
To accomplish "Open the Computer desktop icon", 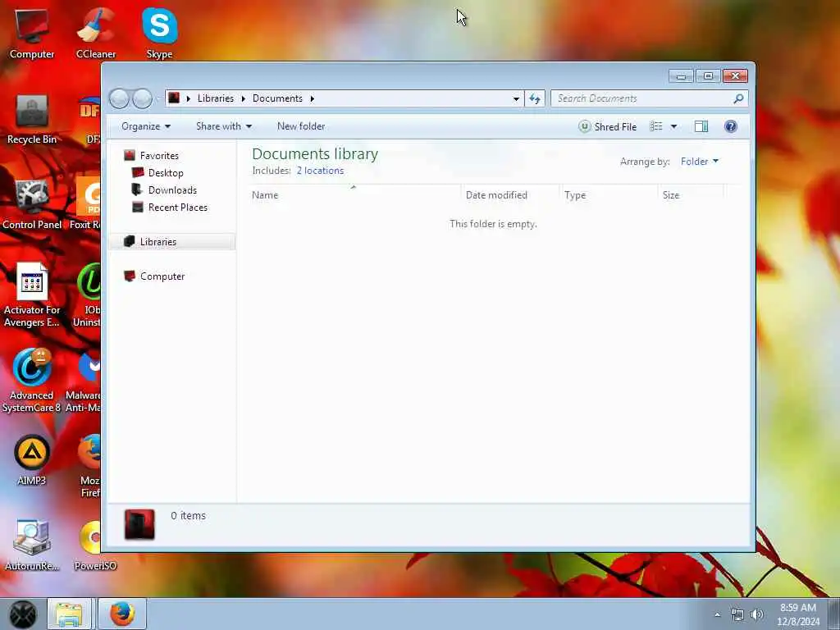I will 32,34.
